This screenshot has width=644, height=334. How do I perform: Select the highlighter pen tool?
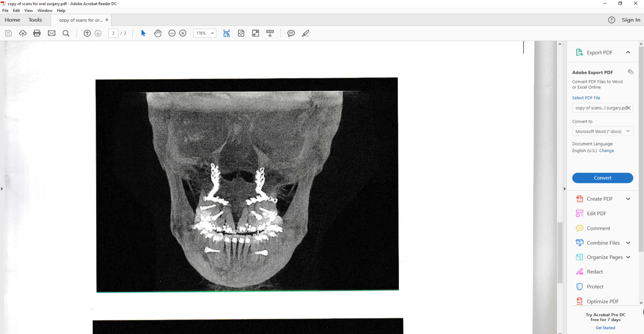coord(305,33)
